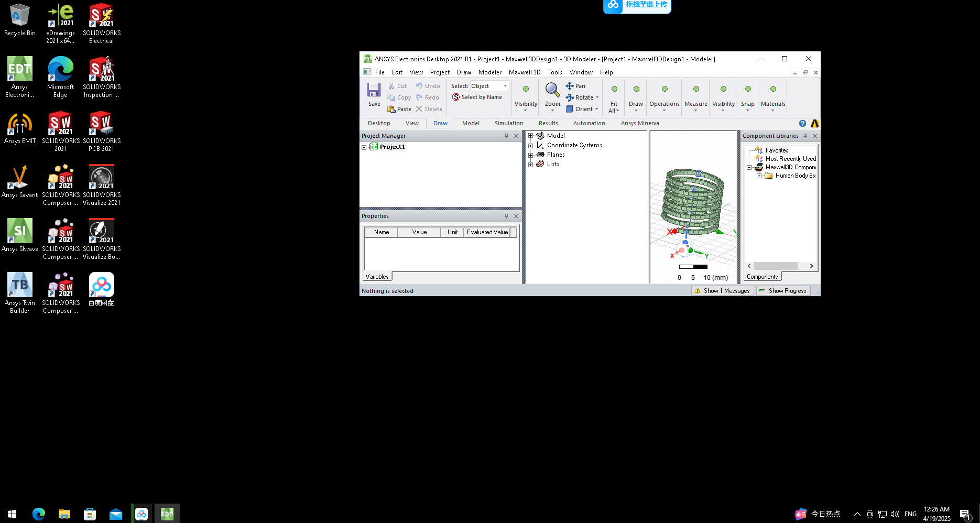Close the Properties panel
This screenshot has height=523, width=980.
coord(516,216)
